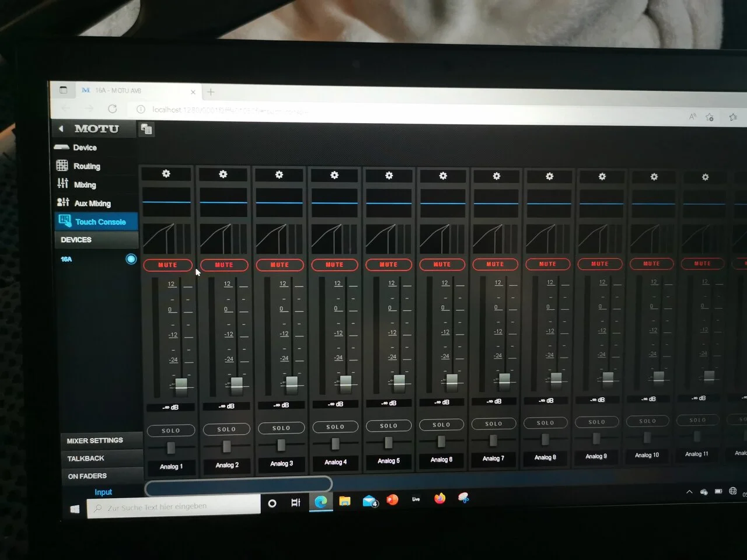Open the settings gear for Analog 3
This screenshot has width=747, height=560.
click(x=279, y=174)
